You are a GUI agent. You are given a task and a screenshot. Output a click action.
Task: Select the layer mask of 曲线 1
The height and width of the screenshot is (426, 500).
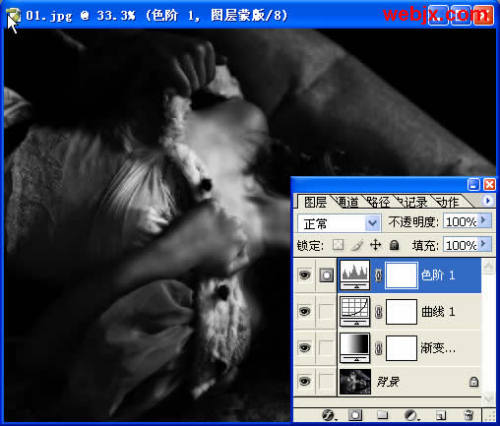[401, 312]
